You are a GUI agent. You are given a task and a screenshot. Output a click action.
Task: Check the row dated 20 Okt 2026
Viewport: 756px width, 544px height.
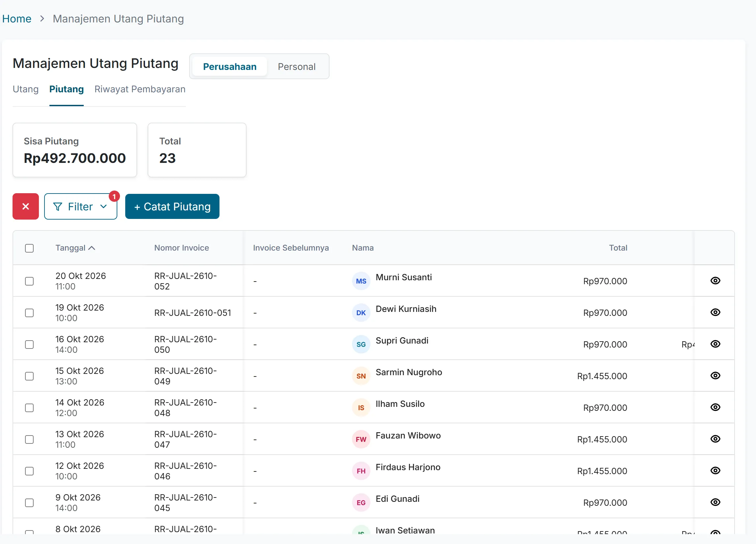coord(29,281)
